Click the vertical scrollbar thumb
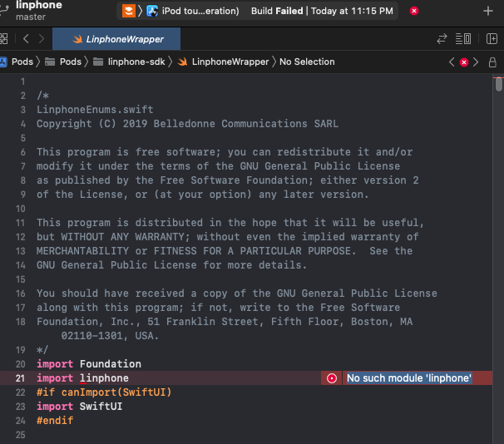This screenshot has height=444, width=504. (498, 85)
